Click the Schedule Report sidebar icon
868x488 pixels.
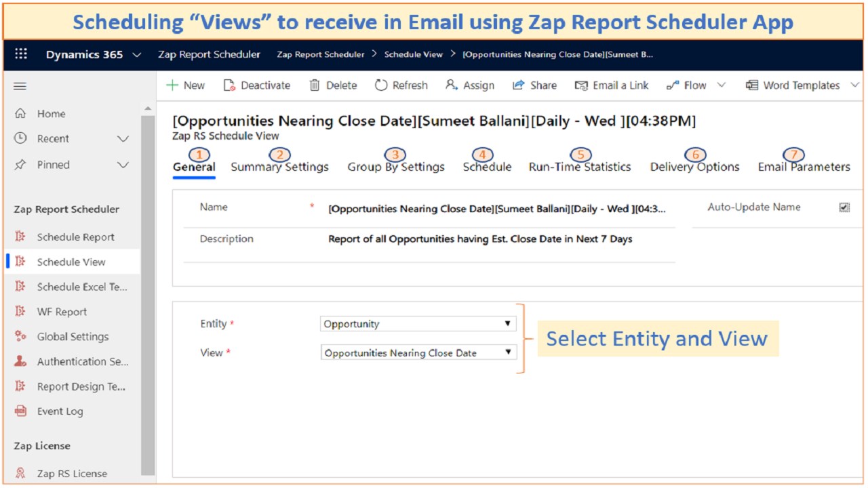point(20,237)
